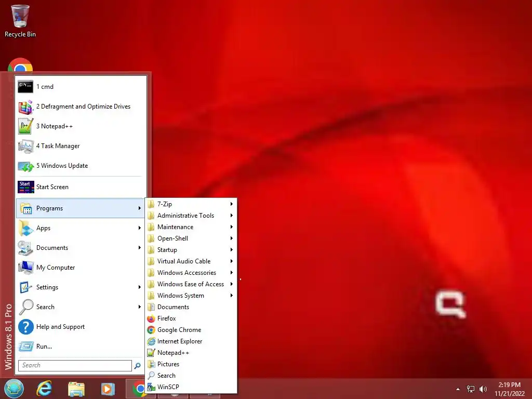Open the cmd command prompt icon
Screen dimensions: 532x399
pyautogui.click(x=25, y=87)
